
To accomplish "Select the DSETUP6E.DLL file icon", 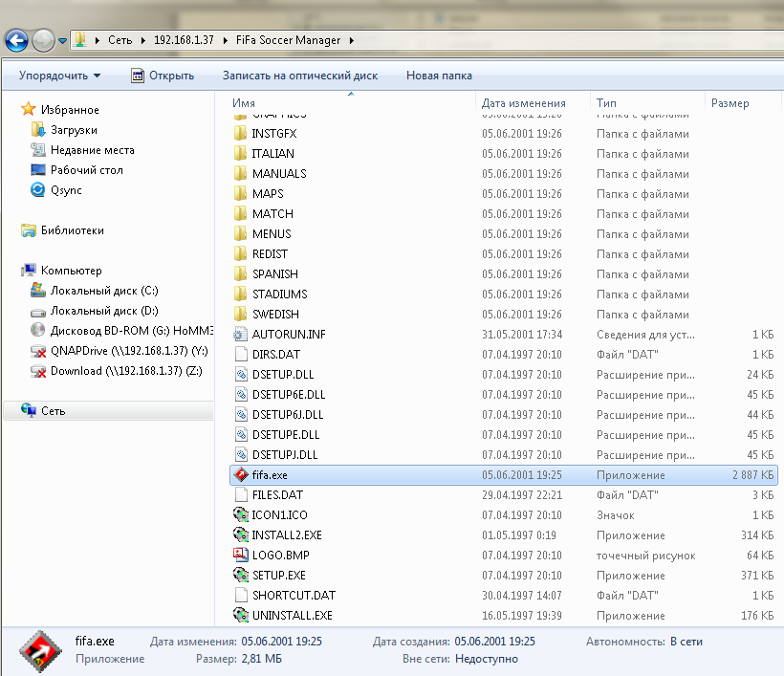I will click(241, 395).
